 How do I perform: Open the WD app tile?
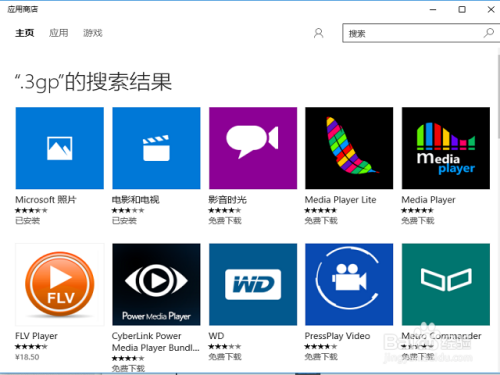coord(253,284)
